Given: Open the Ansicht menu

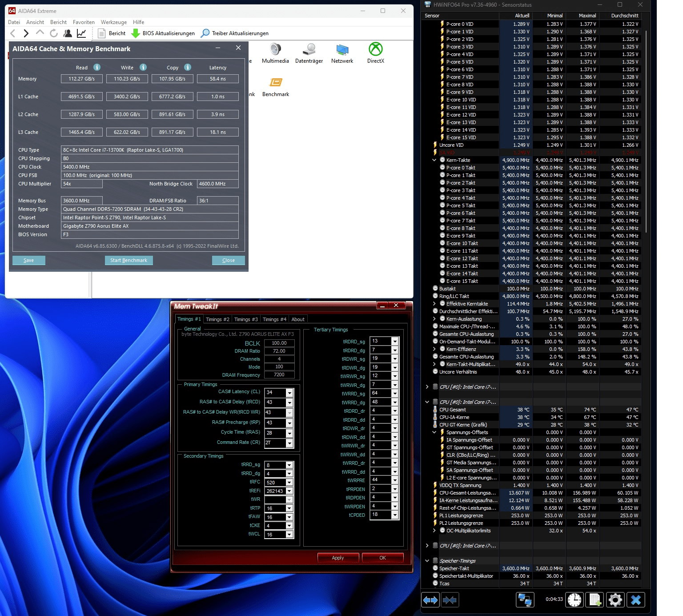Looking at the screenshot, I should point(35,22).
